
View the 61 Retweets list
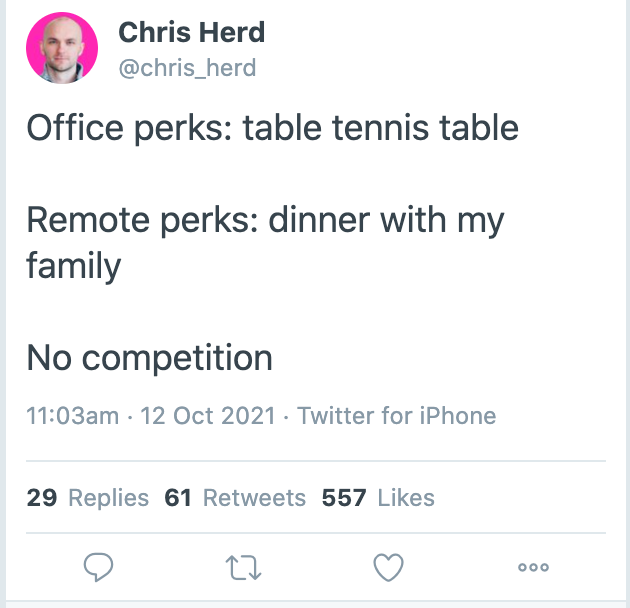pos(235,497)
